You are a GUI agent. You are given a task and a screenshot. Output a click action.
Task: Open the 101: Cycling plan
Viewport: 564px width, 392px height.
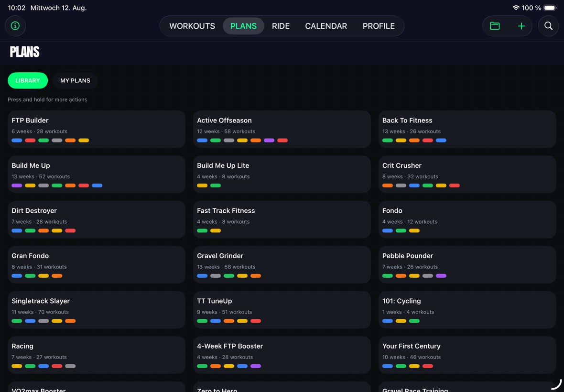click(467, 310)
